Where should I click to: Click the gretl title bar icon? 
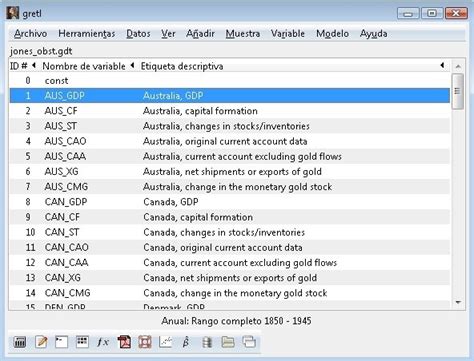pyautogui.click(x=12, y=13)
